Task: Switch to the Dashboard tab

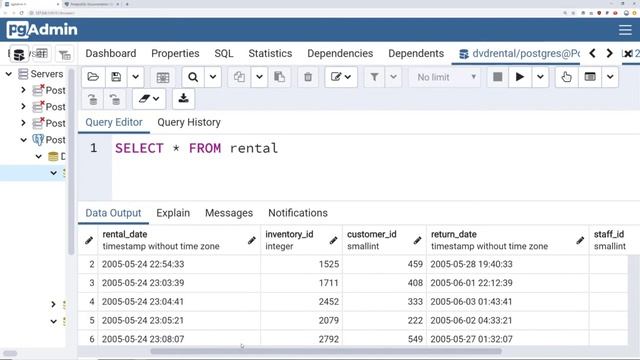Action: (111, 53)
